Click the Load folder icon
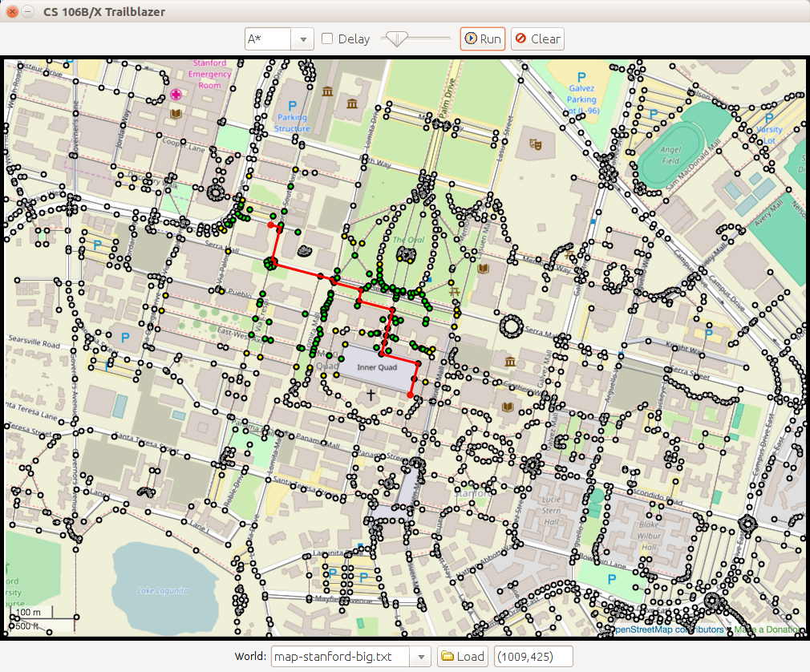The width and height of the screenshot is (810, 672). [x=448, y=656]
